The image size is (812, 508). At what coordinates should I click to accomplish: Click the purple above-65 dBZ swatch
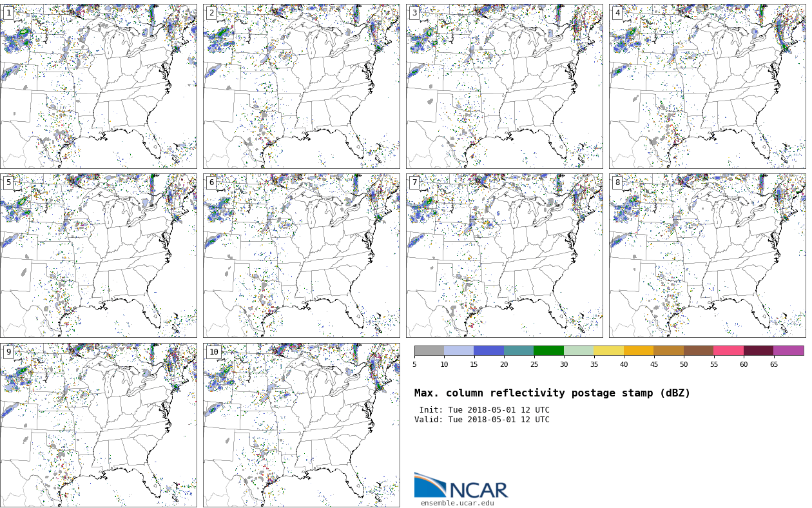point(789,351)
